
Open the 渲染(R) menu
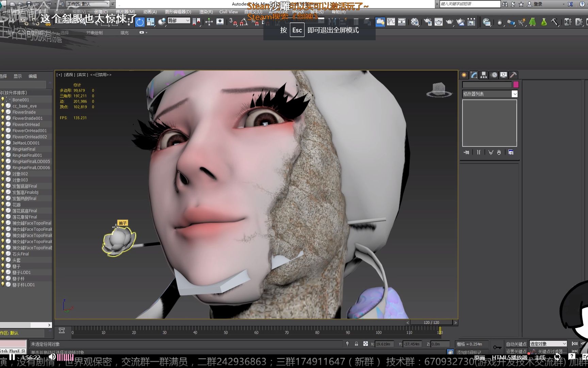(x=206, y=12)
